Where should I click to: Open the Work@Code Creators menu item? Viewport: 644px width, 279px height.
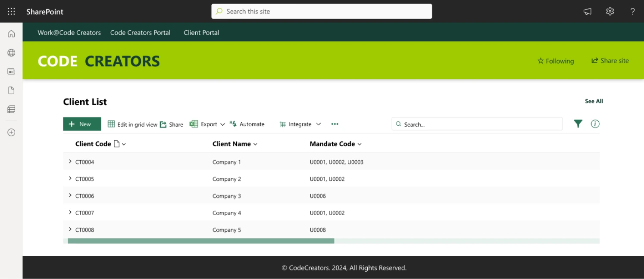click(x=69, y=32)
